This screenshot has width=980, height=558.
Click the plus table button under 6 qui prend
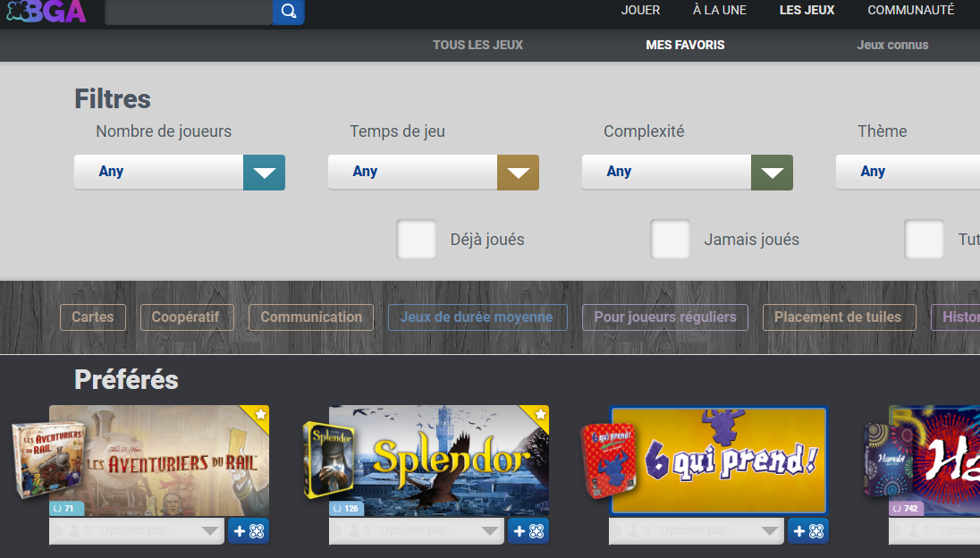tap(808, 531)
